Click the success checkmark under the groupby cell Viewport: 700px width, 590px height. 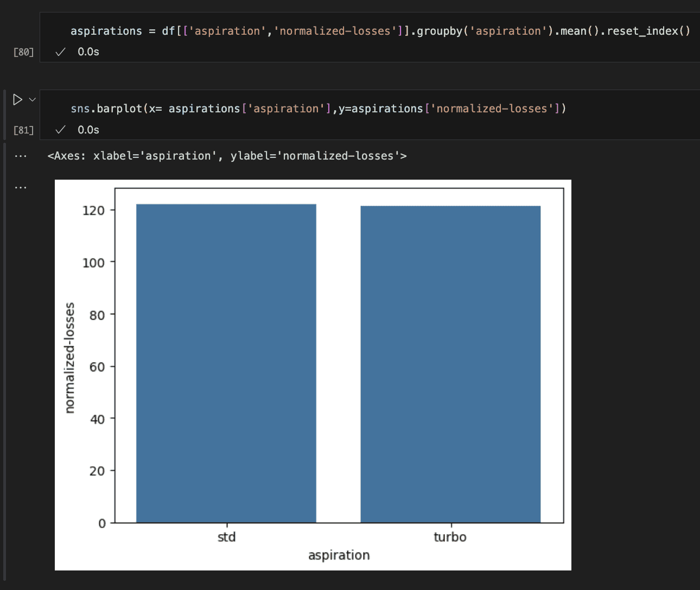click(61, 52)
